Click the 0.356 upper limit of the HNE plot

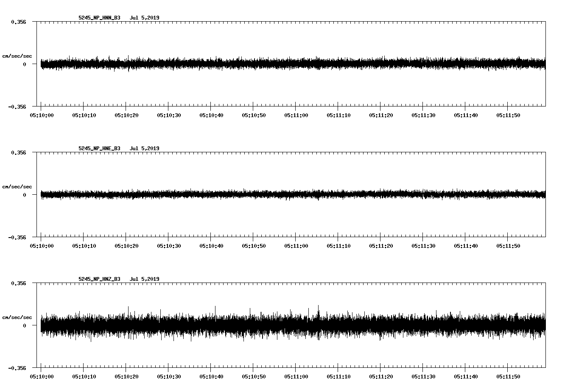click(18, 152)
